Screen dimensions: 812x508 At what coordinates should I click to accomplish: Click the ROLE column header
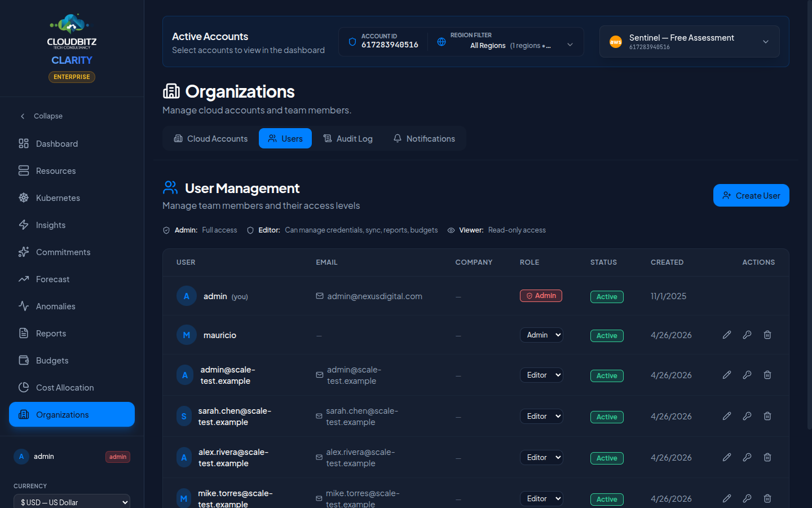coord(529,262)
